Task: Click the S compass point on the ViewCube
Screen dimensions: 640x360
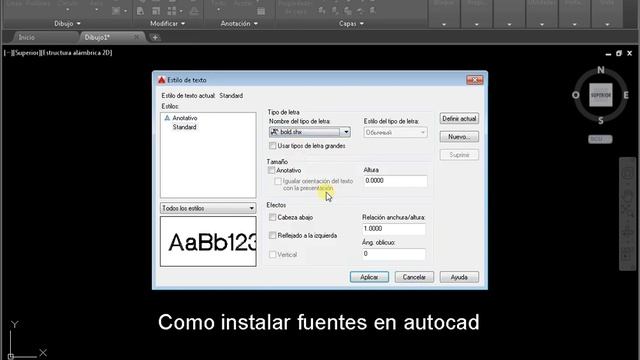Action: pyautogui.click(x=601, y=120)
